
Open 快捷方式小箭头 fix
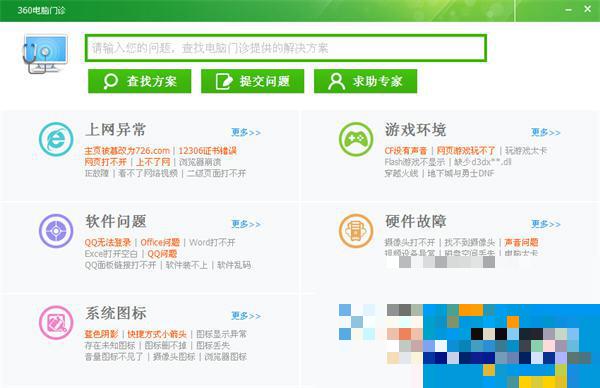coord(157,334)
